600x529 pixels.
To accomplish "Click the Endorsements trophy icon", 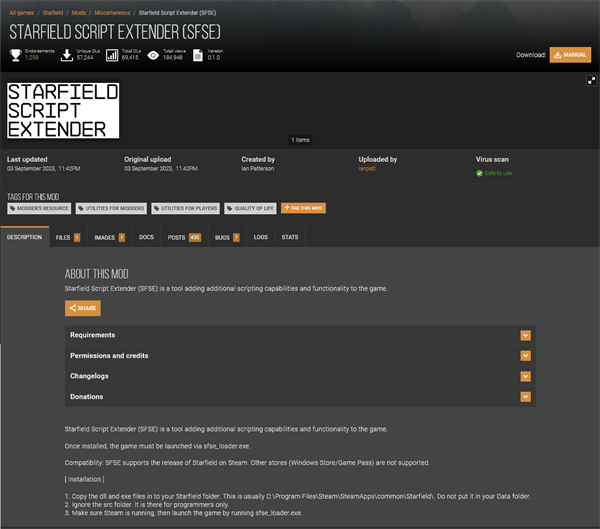I will [x=15, y=55].
